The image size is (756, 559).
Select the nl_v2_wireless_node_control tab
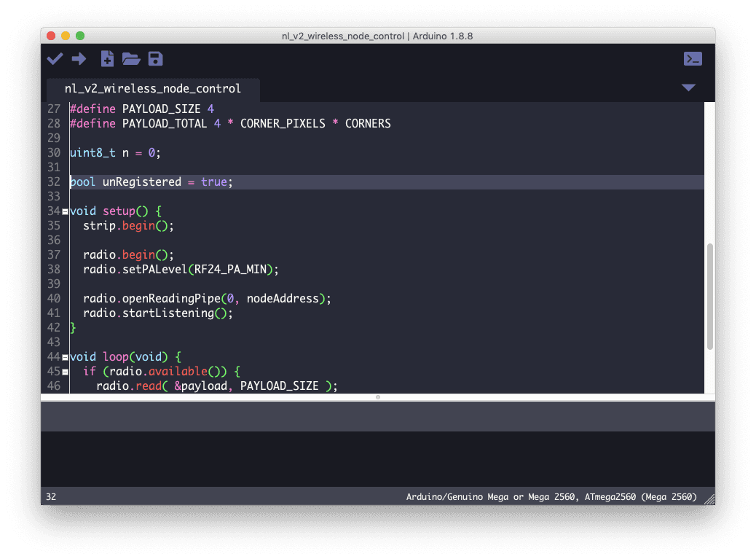[153, 89]
